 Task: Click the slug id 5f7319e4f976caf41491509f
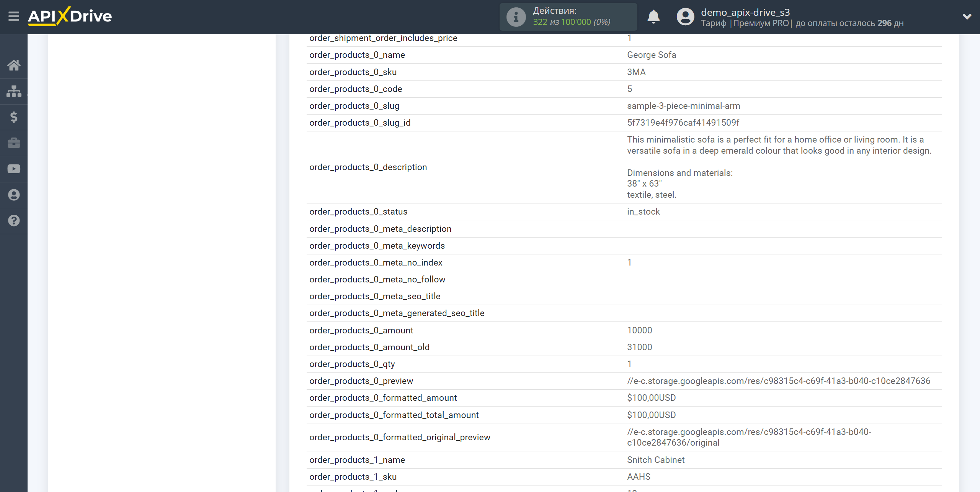683,123
